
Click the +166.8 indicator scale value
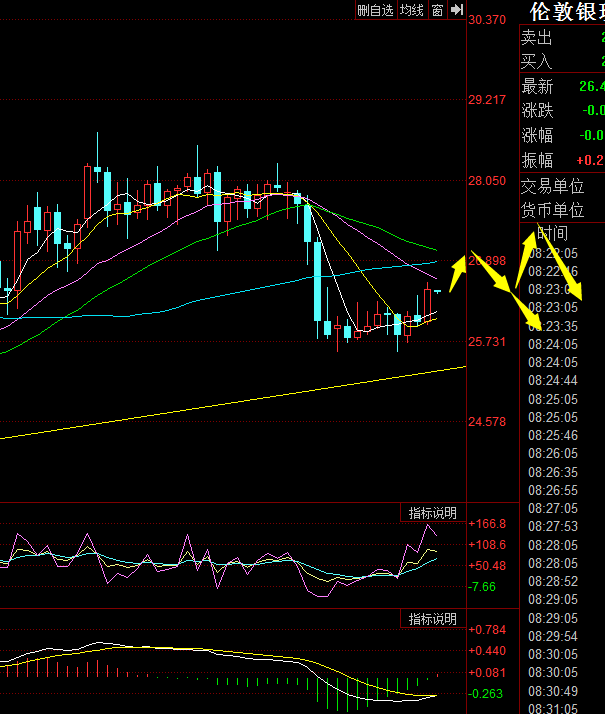pos(487,524)
